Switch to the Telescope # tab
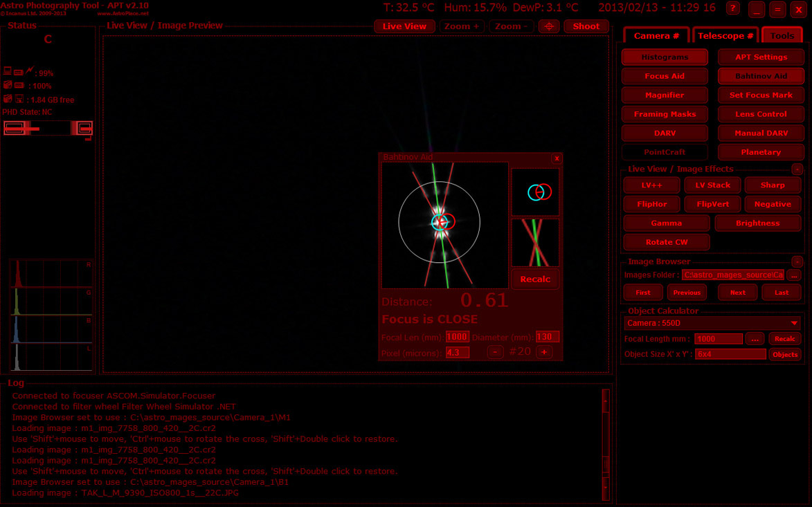 click(725, 35)
